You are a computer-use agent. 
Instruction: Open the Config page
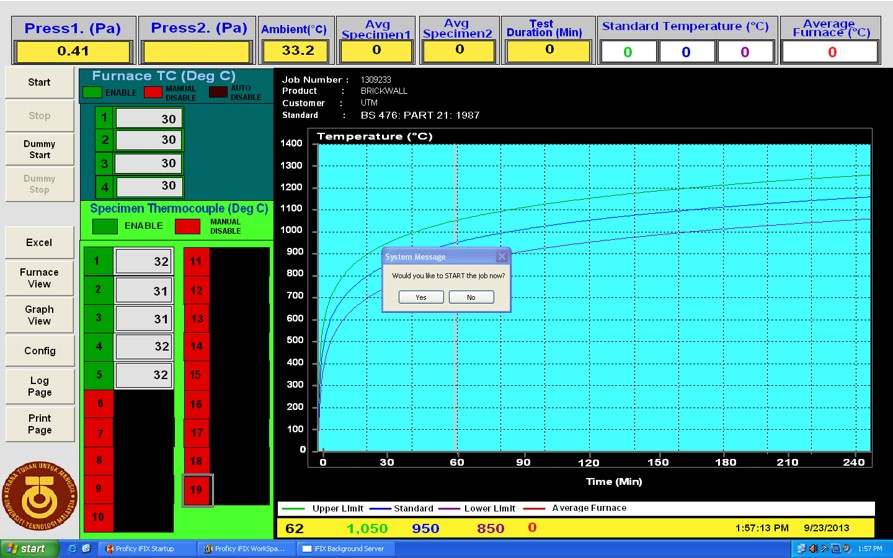click(39, 351)
